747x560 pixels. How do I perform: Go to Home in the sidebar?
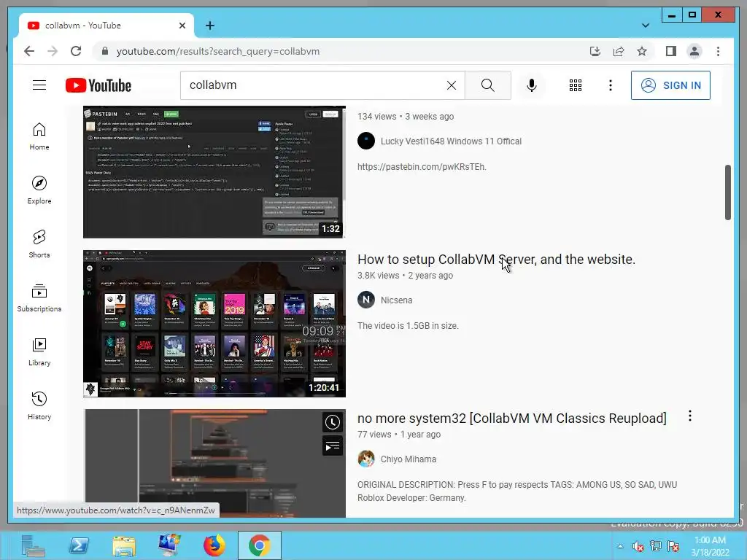click(x=39, y=136)
